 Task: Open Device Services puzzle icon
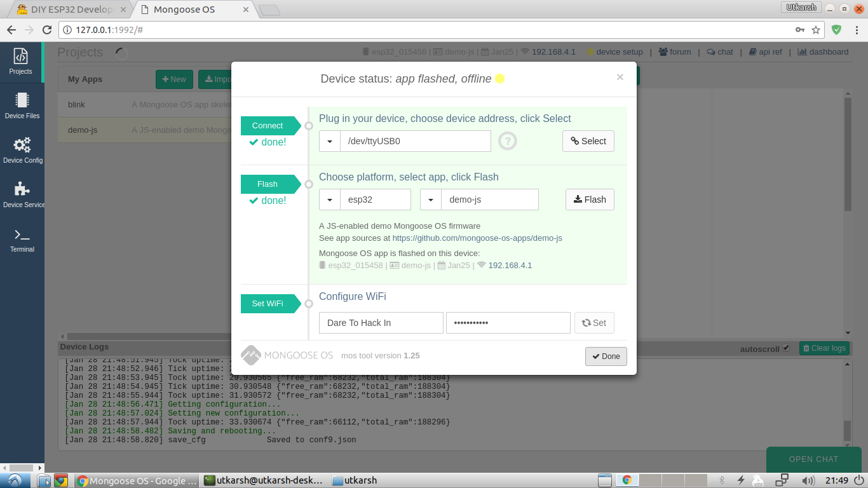[22, 194]
